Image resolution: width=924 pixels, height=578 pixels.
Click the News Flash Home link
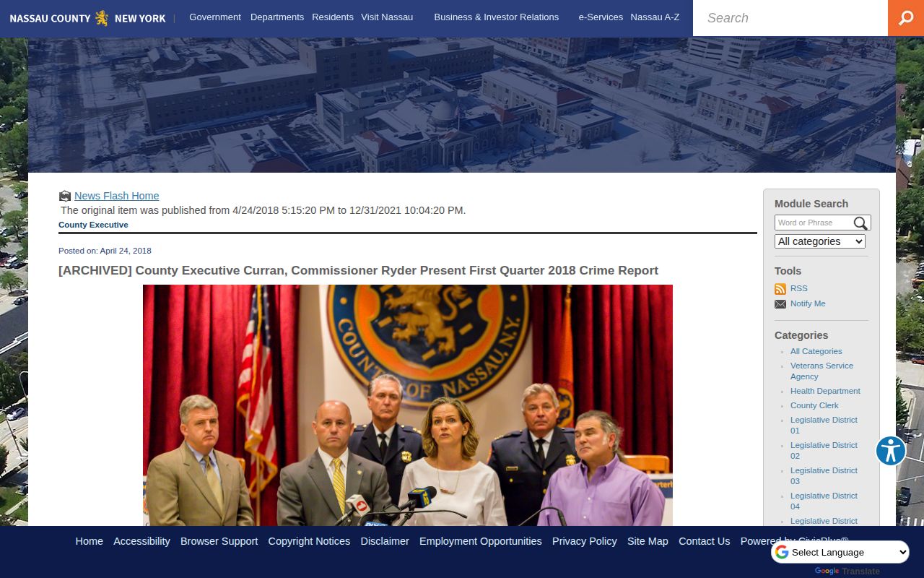tap(117, 196)
